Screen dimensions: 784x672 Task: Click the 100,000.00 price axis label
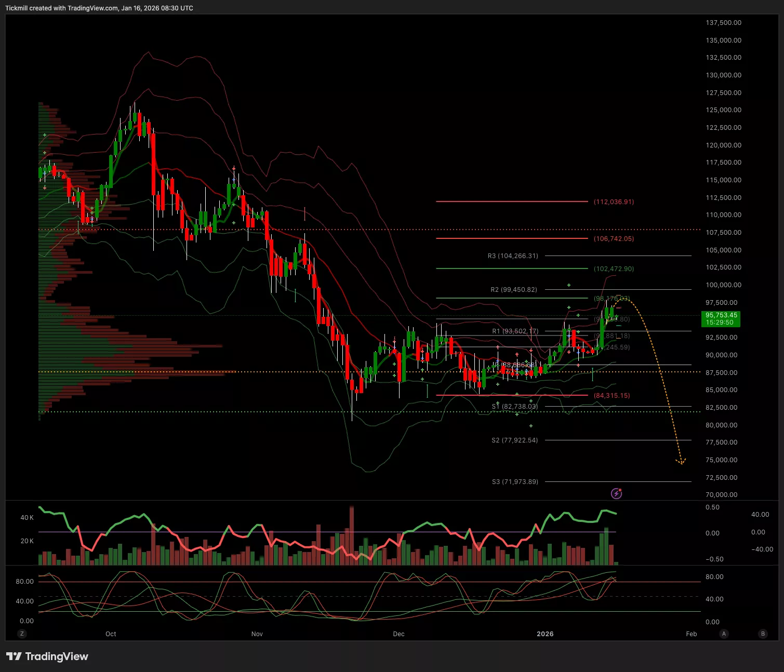click(723, 285)
